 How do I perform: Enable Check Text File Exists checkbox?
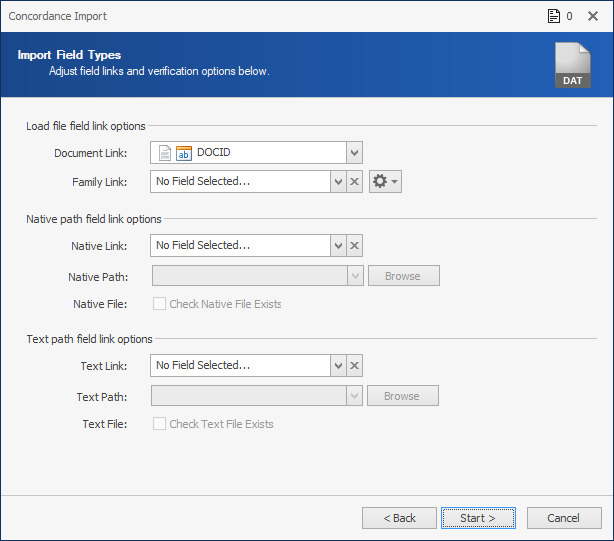(159, 424)
